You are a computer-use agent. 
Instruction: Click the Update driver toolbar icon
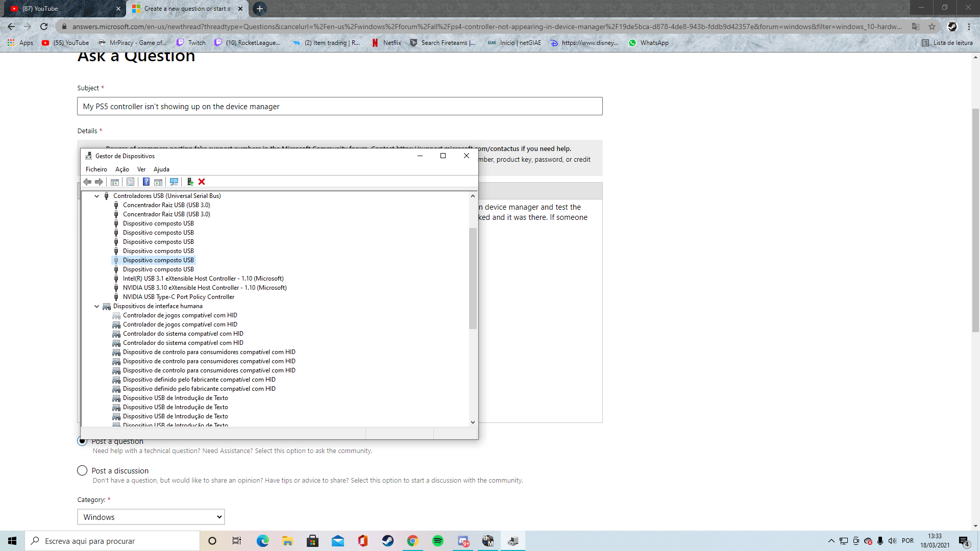tap(190, 182)
